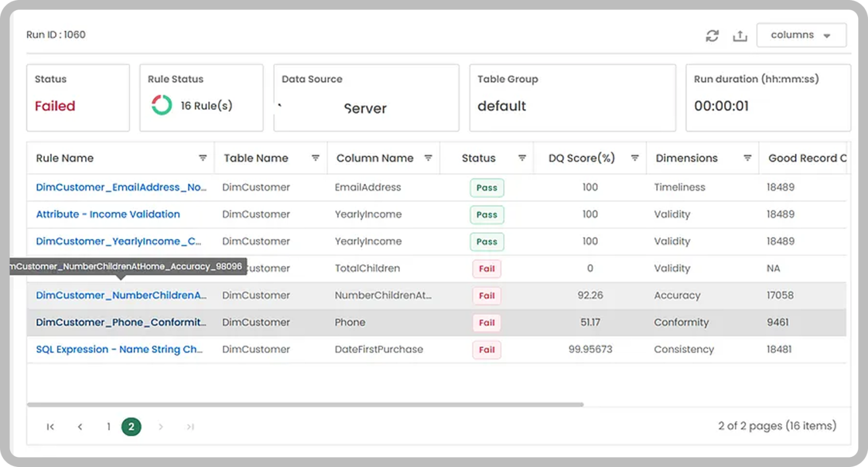Screen dimensions: 868x467
Task: Click good record count 17058
Action: 780,295
